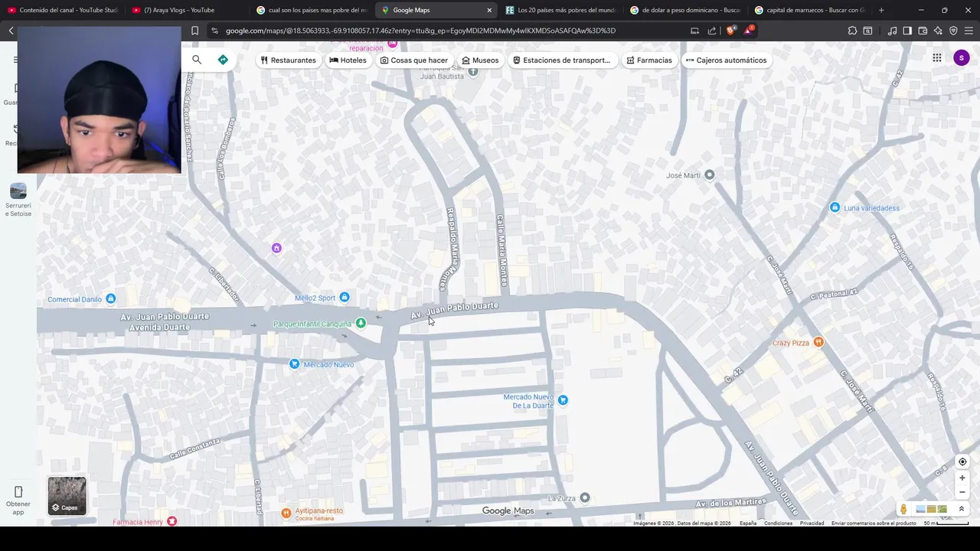Image resolution: width=980 pixels, height=551 pixels.
Task: Select the Farmacia Henry marker
Action: tap(171, 522)
